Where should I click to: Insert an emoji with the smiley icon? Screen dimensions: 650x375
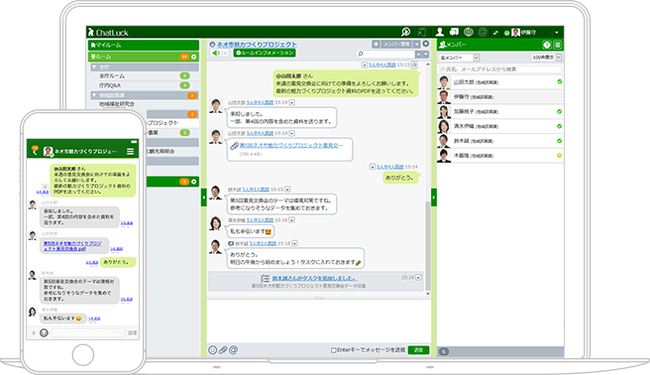click(213, 350)
